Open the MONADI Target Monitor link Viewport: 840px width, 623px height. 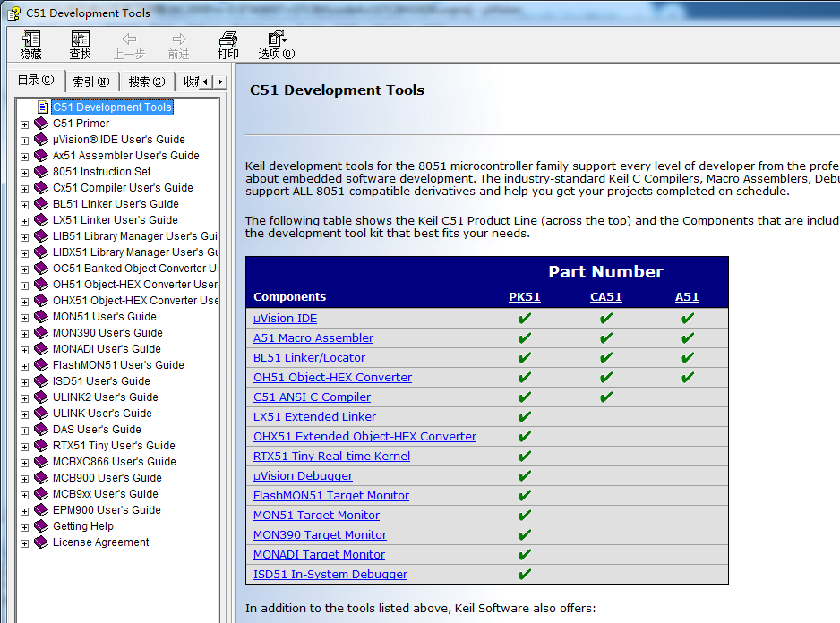pos(320,554)
